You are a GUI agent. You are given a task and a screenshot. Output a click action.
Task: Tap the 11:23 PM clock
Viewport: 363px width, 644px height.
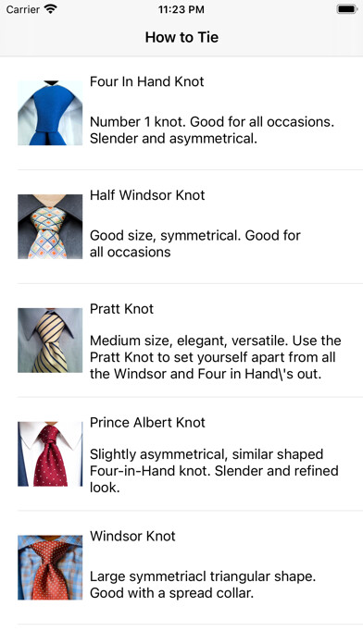tap(181, 9)
